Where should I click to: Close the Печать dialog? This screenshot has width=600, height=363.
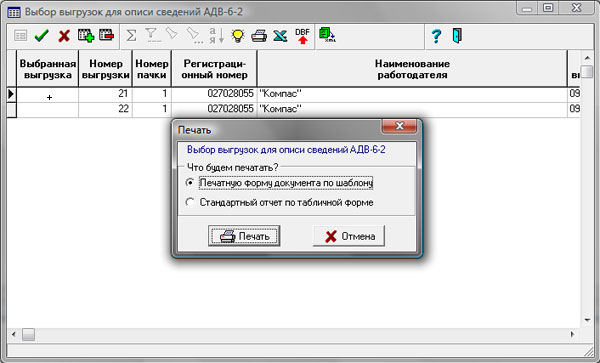pyautogui.click(x=399, y=126)
